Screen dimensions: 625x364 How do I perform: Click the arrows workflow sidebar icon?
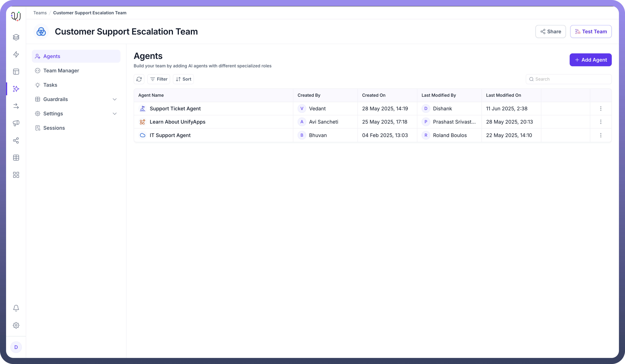click(x=16, y=106)
